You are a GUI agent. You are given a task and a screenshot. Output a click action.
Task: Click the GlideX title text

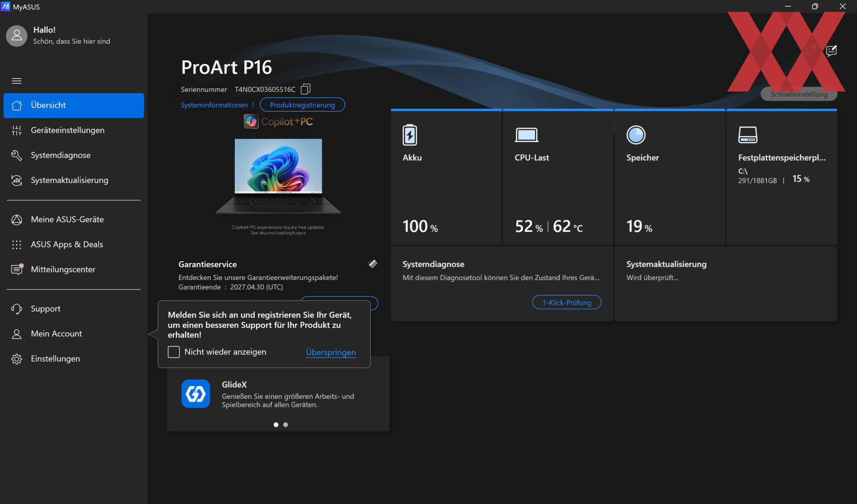[x=234, y=384]
